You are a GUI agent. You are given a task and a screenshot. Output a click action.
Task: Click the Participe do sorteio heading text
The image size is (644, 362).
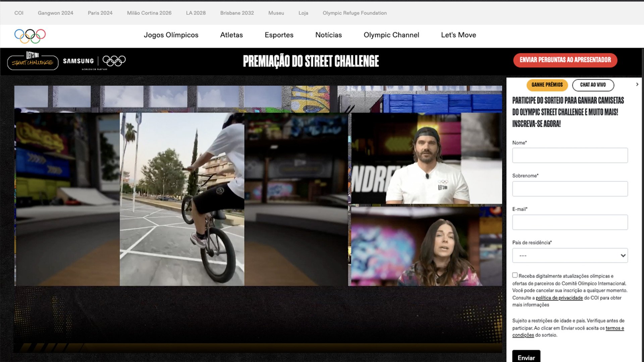pos(568,112)
